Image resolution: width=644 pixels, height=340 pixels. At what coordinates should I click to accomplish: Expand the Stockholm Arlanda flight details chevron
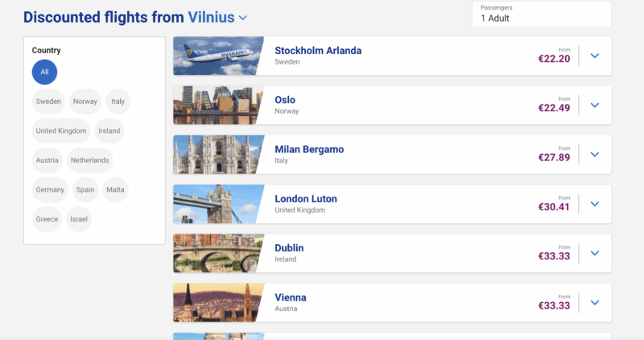pyautogui.click(x=595, y=56)
